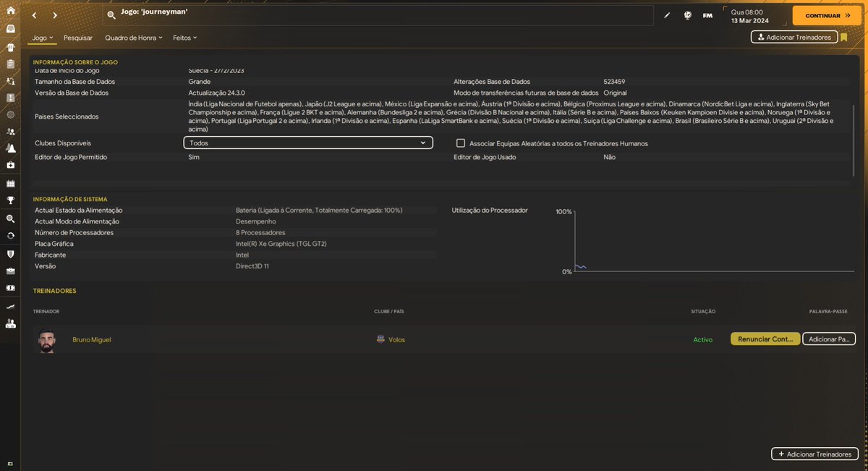The width and height of the screenshot is (868, 471).
Task: Open the Data Hub circle icon
Action: (x=10, y=114)
